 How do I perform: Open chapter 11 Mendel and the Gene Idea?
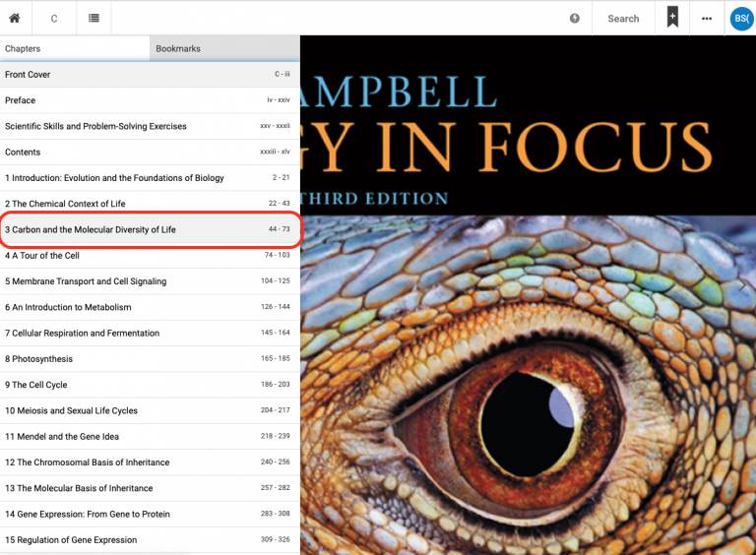[148, 437]
